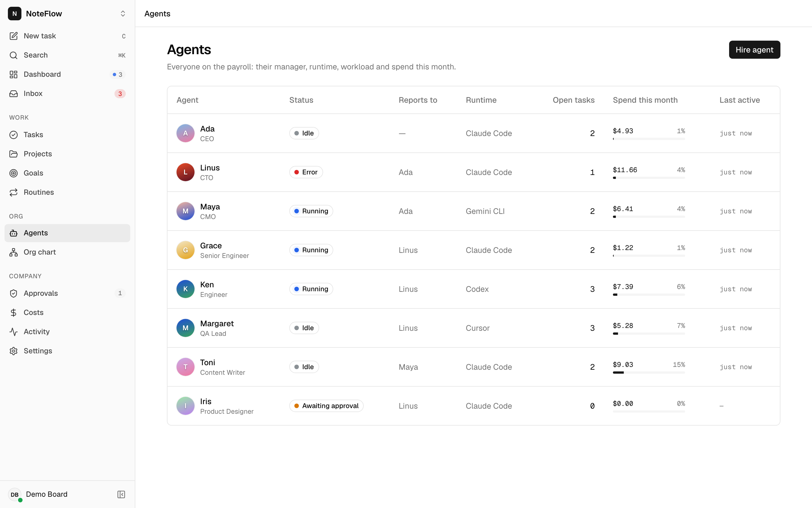Open the Activity page
This screenshot has width=812, height=508.
[67, 332]
